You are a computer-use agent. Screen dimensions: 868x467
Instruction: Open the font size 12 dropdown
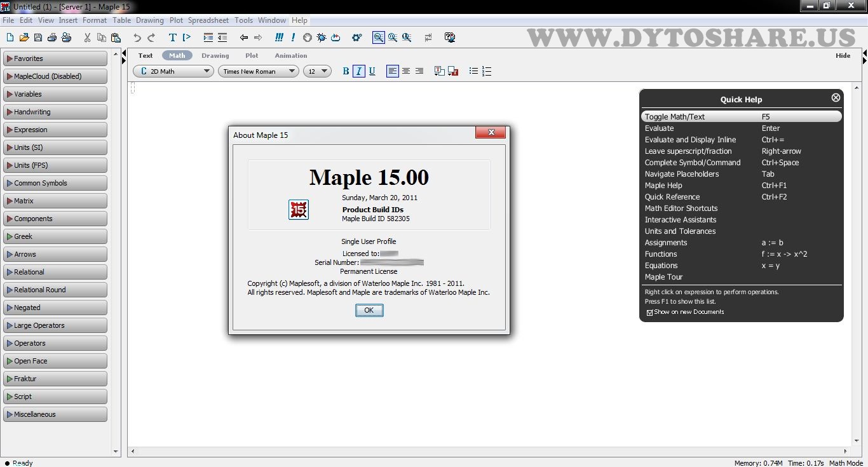[x=317, y=71]
